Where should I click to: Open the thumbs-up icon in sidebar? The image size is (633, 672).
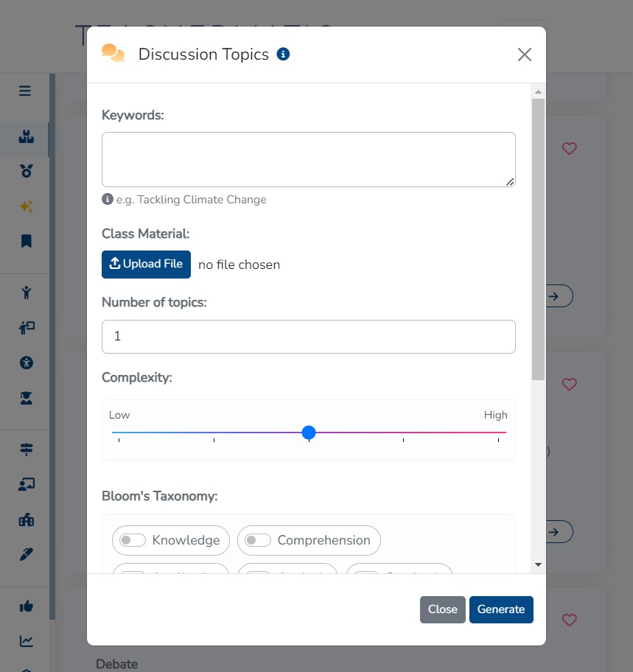coord(26,606)
